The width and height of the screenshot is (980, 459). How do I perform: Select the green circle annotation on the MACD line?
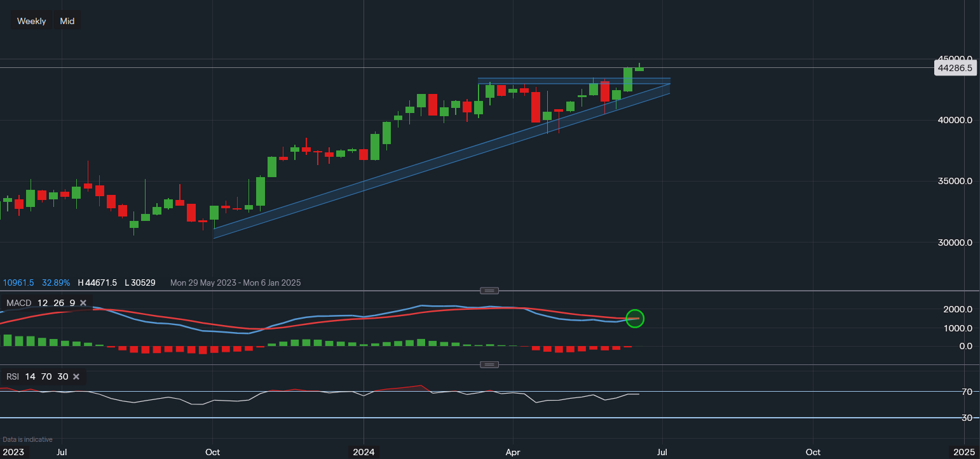coord(635,319)
